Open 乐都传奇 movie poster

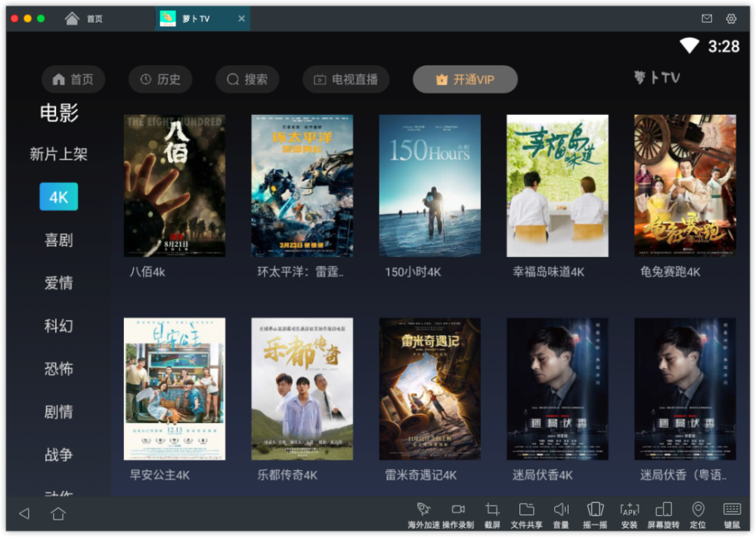point(302,389)
